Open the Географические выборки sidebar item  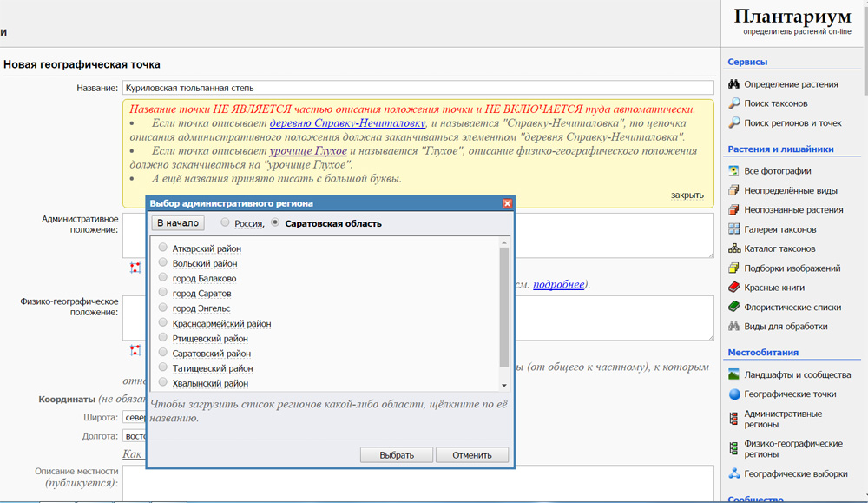pos(796,474)
